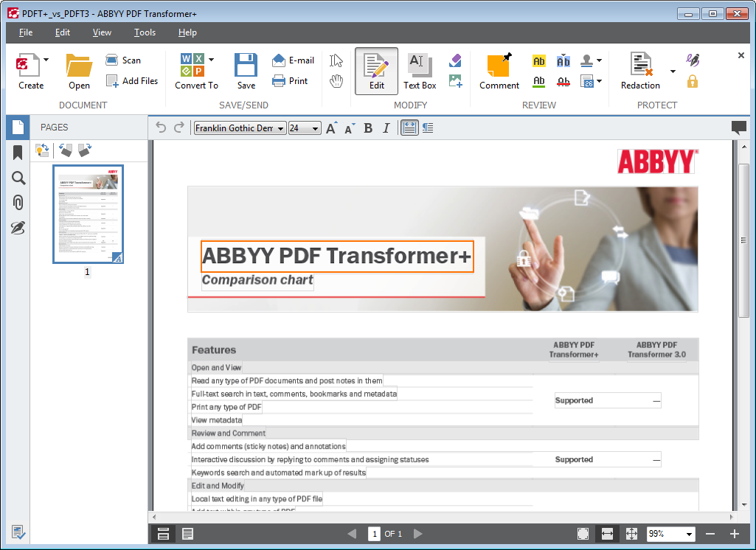The width and height of the screenshot is (756, 550).
Task: Click the Comment sticky note tool
Action: (x=499, y=72)
